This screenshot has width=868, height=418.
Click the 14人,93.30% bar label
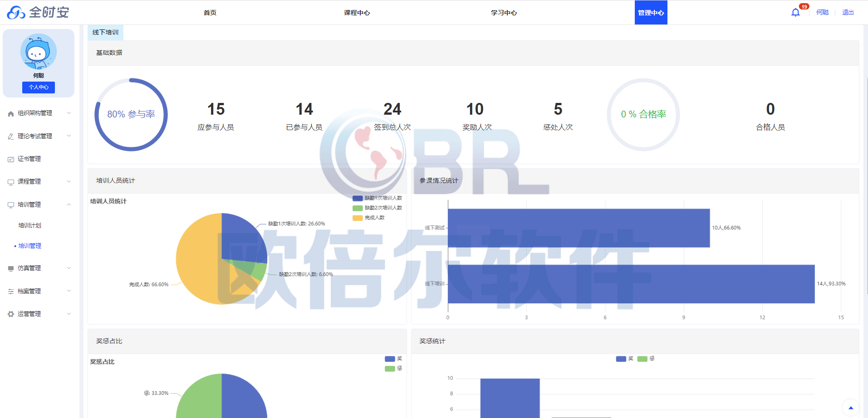pyautogui.click(x=831, y=283)
